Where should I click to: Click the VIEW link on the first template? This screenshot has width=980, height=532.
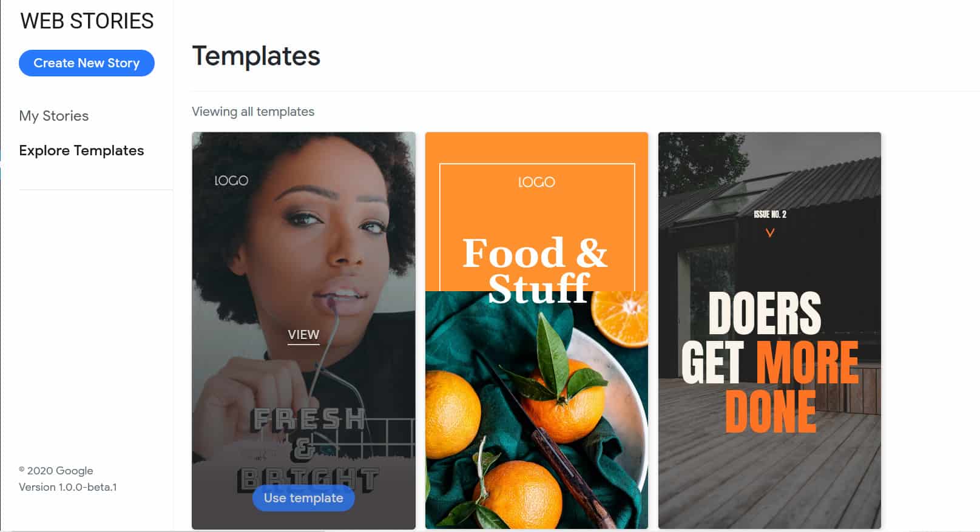(x=303, y=335)
